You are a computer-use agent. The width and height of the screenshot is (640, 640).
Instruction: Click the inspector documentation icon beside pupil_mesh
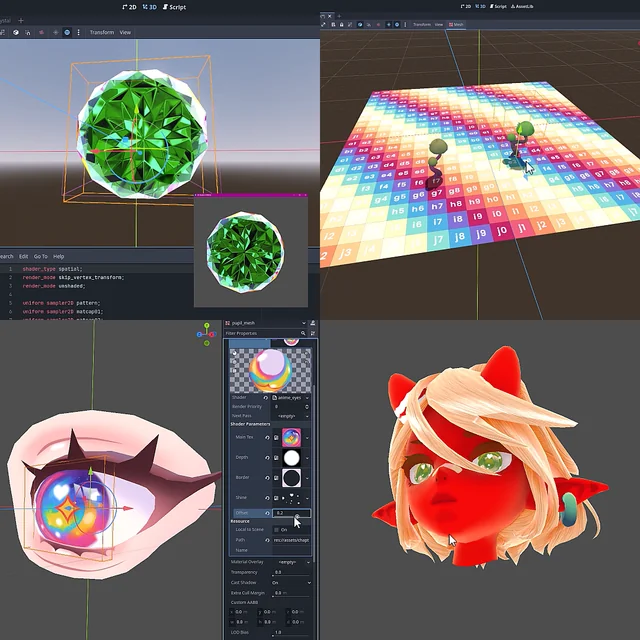(x=313, y=323)
